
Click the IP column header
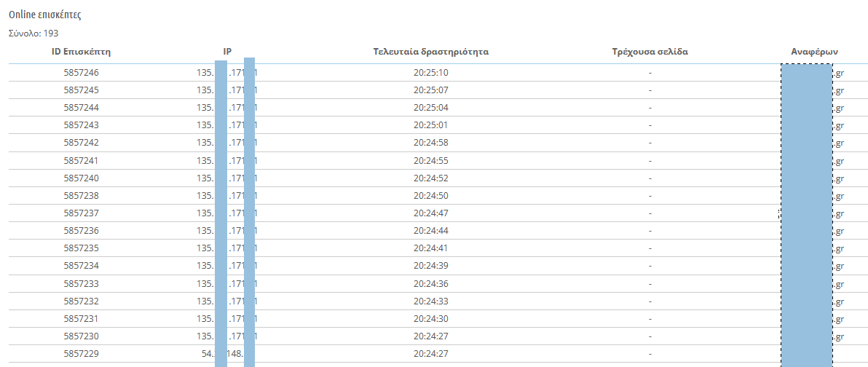227,52
